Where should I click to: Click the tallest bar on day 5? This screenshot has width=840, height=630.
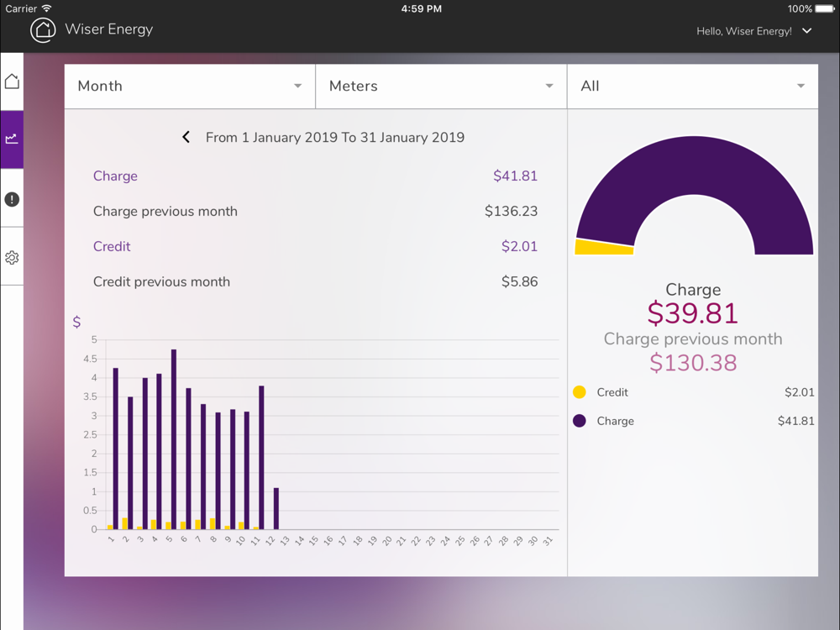(174, 438)
